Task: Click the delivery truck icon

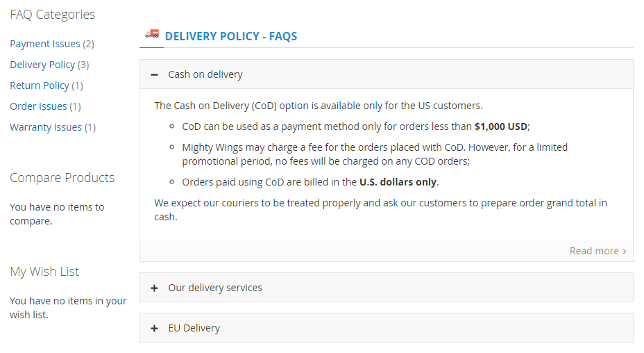Action: (152, 34)
